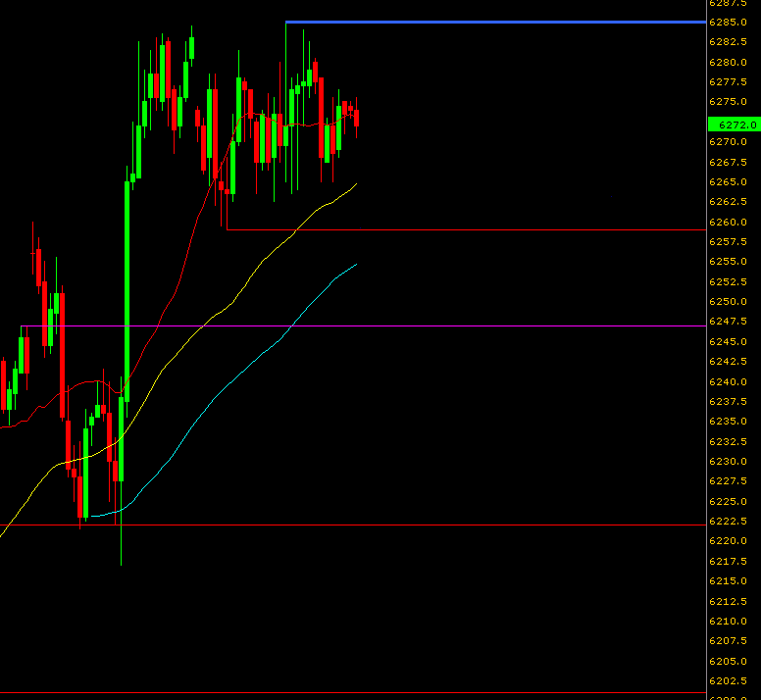The image size is (761, 700).
Task: Click the 6205.0 price axis label
Action: pos(728,662)
